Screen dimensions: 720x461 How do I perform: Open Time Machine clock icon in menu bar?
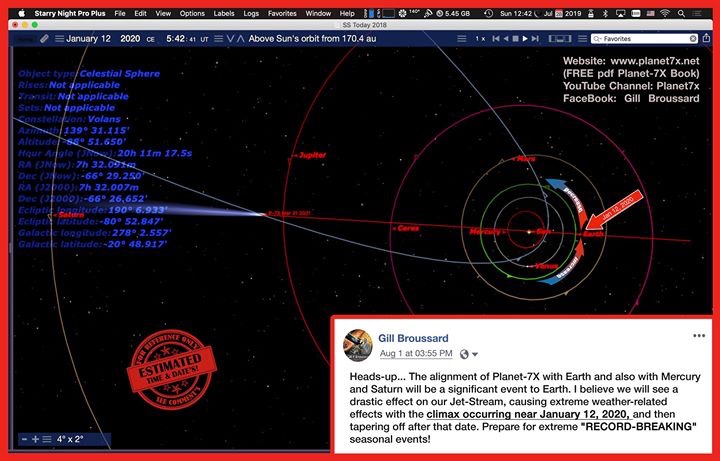[489, 13]
